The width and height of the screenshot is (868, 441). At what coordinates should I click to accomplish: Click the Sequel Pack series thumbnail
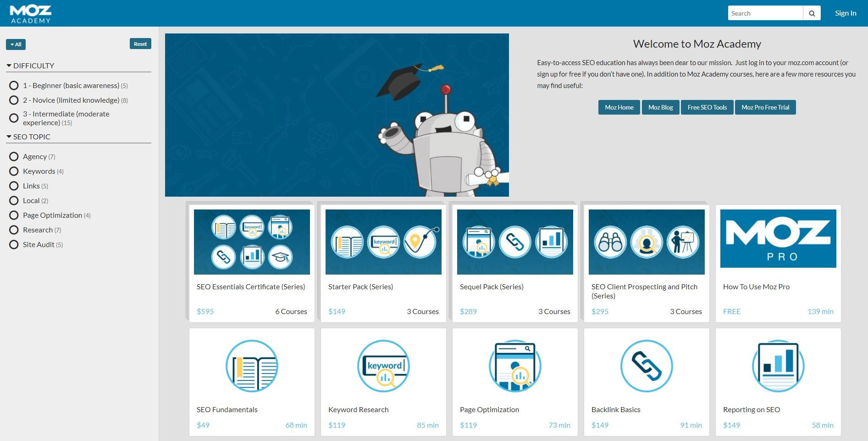tap(515, 242)
